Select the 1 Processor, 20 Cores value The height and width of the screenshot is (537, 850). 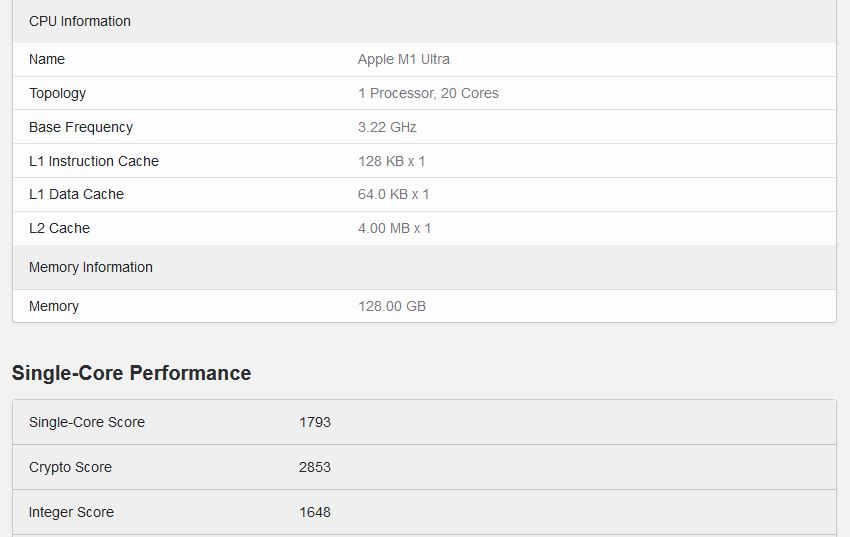tap(428, 93)
